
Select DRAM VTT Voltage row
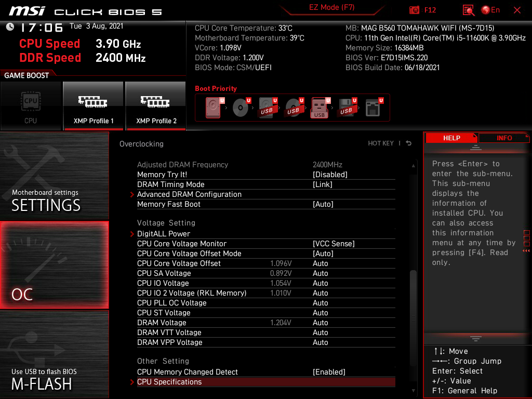266,332
